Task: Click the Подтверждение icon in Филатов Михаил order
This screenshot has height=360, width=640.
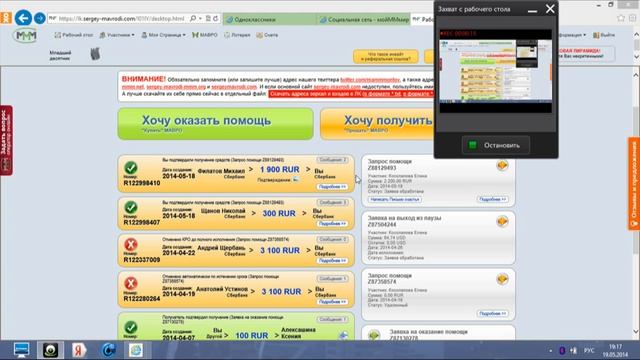Action: point(296,180)
